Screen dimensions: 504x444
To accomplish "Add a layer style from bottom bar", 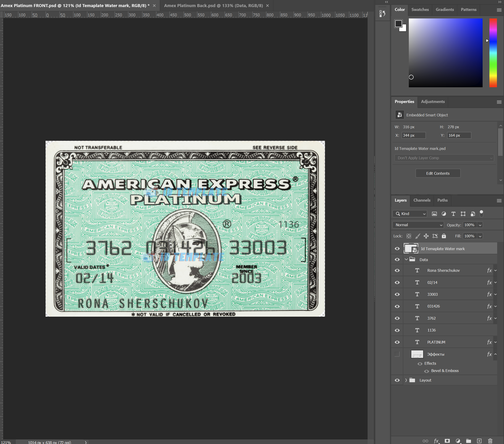I will tap(436, 441).
